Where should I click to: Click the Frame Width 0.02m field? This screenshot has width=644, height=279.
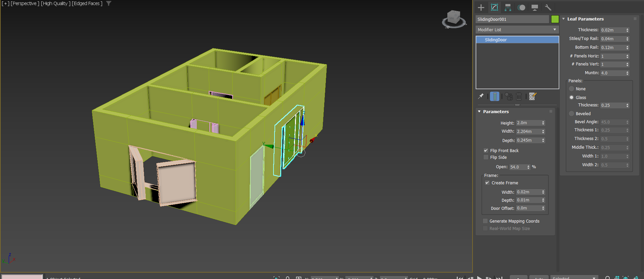pyautogui.click(x=529, y=192)
